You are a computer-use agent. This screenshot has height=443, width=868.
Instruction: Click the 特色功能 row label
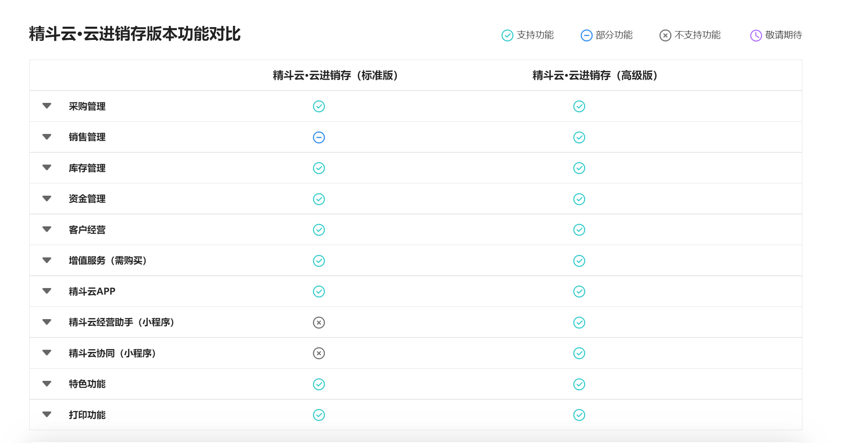click(x=87, y=384)
